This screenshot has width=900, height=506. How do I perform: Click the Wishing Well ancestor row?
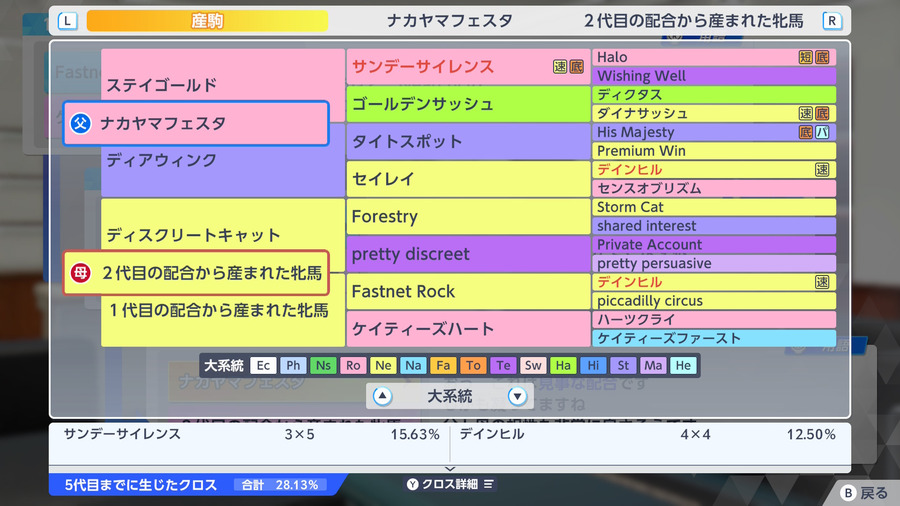coord(714,76)
